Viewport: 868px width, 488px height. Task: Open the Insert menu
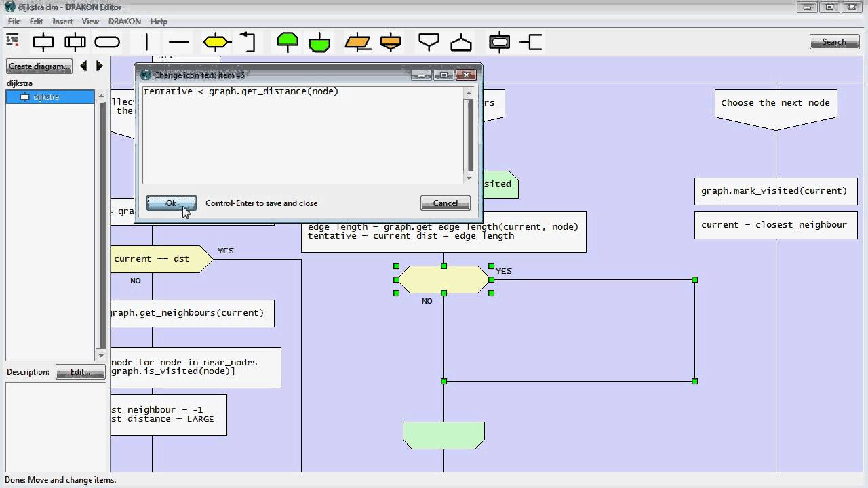(x=62, y=22)
